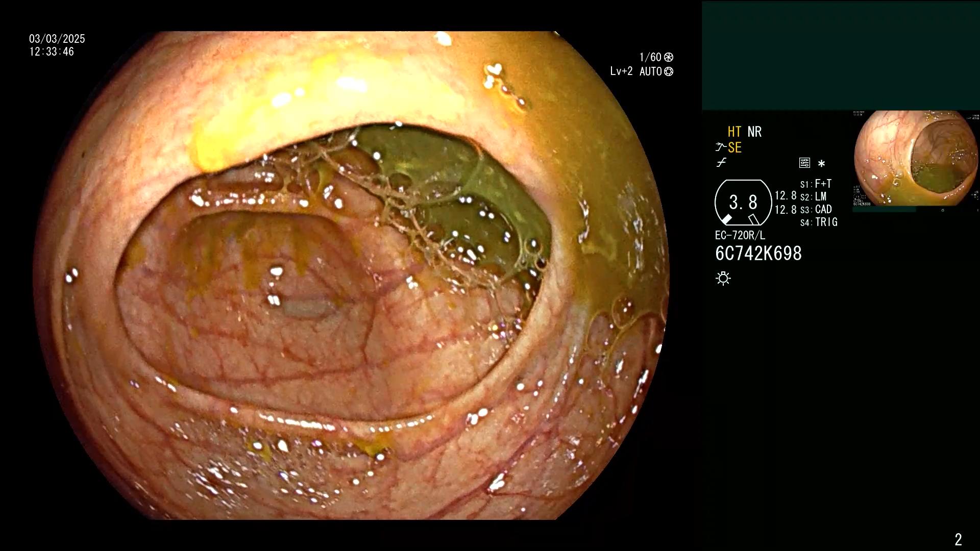Click the upper 12.8 diameter value
The image size is (980, 551).
(x=786, y=195)
